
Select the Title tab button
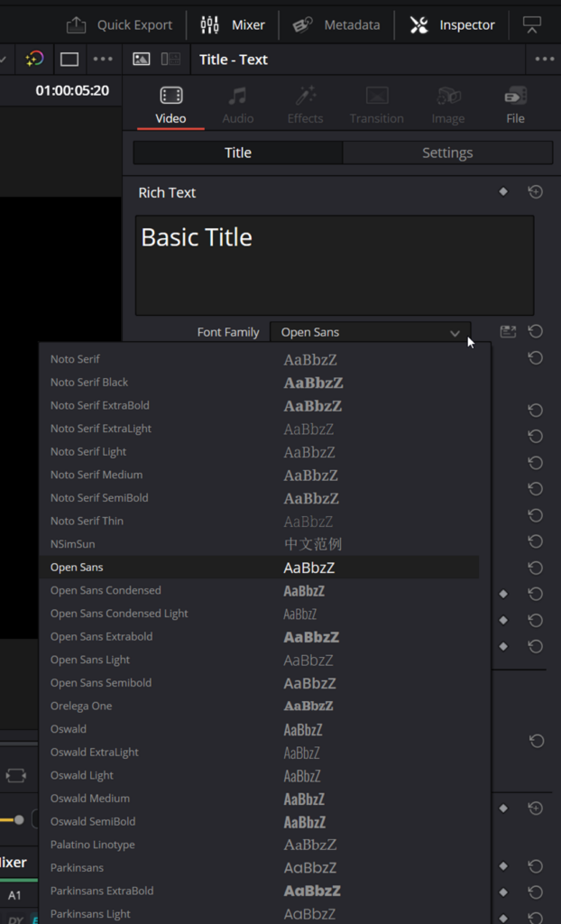[238, 152]
